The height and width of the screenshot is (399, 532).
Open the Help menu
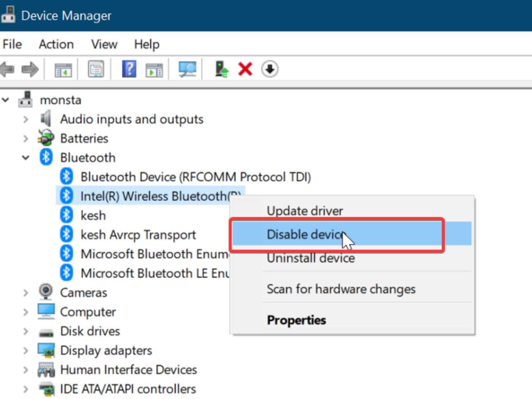[147, 44]
